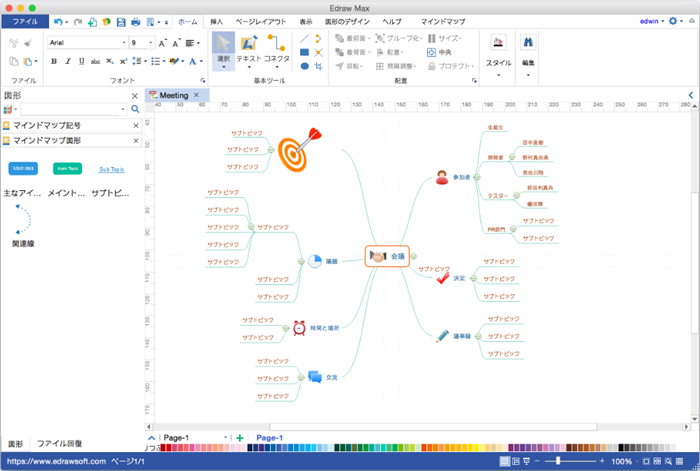This screenshot has height=471, width=700.
Task: Click the Center alignment icon
Action: (x=439, y=52)
